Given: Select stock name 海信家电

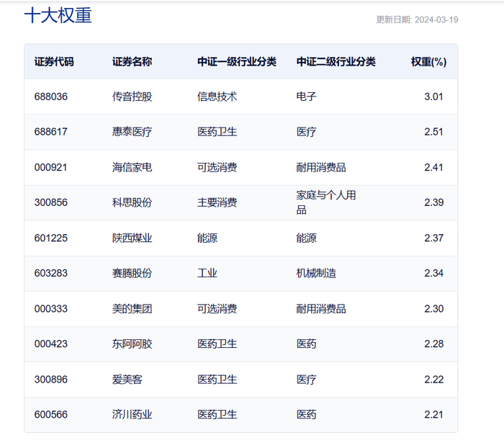Looking at the screenshot, I should click(132, 167).
